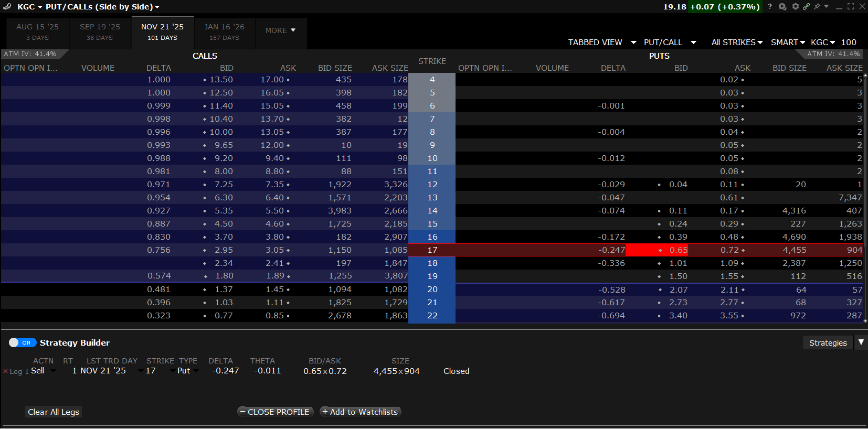Screen dimensions: 868x429
Task: Click the calls ASK column header
Action: click(288, 68)
